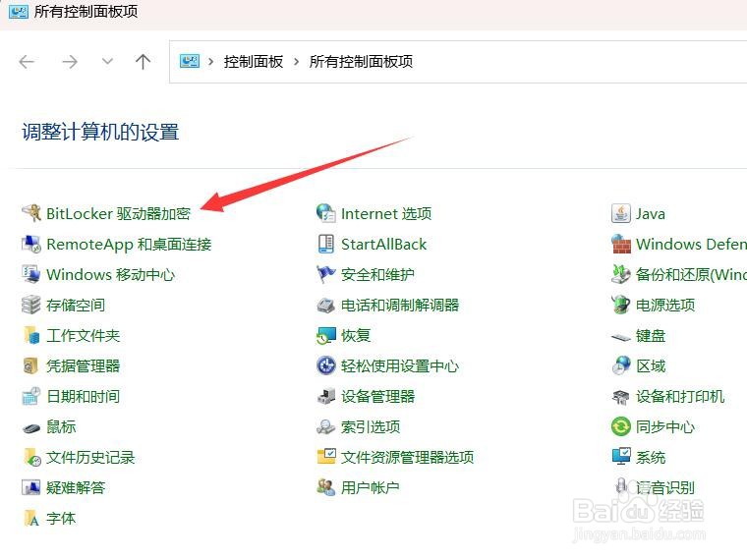Click the Windows 移动中心 icon
The width and height of the screenshot is (747, 560).
point(31,274)
